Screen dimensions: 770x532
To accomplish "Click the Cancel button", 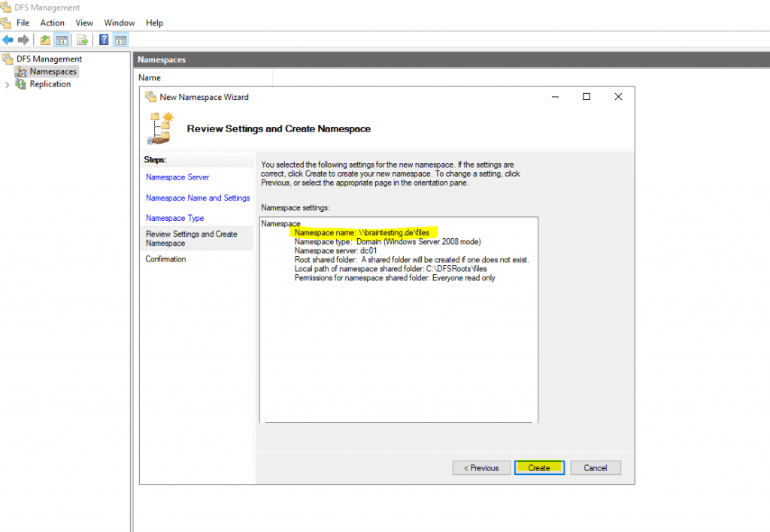I will [x=596, y=467].
